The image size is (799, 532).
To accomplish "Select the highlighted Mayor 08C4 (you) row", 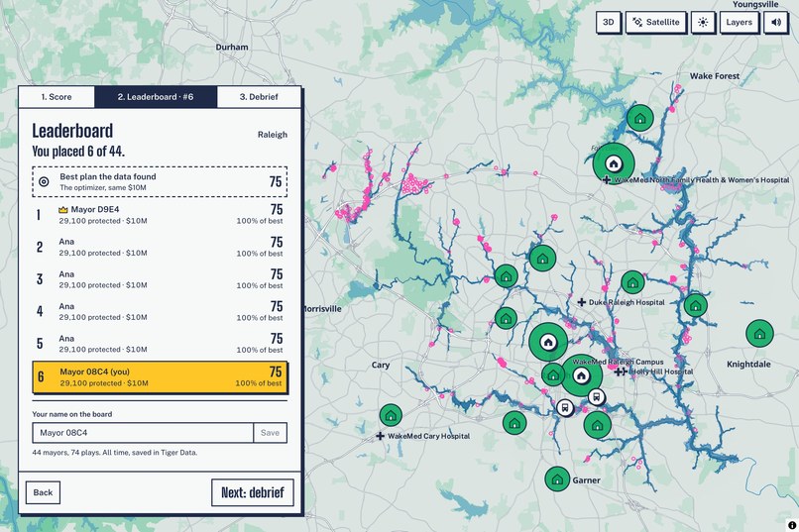I will pos(160,377).
